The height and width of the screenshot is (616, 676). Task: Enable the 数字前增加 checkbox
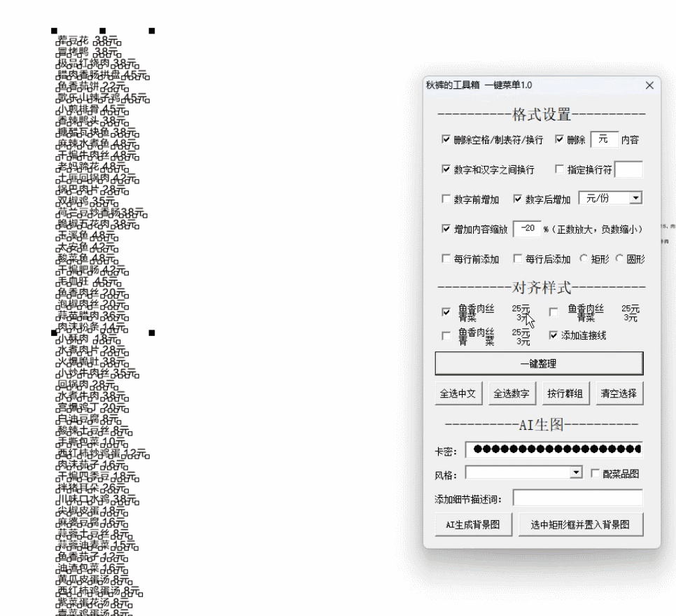(446, 199)
